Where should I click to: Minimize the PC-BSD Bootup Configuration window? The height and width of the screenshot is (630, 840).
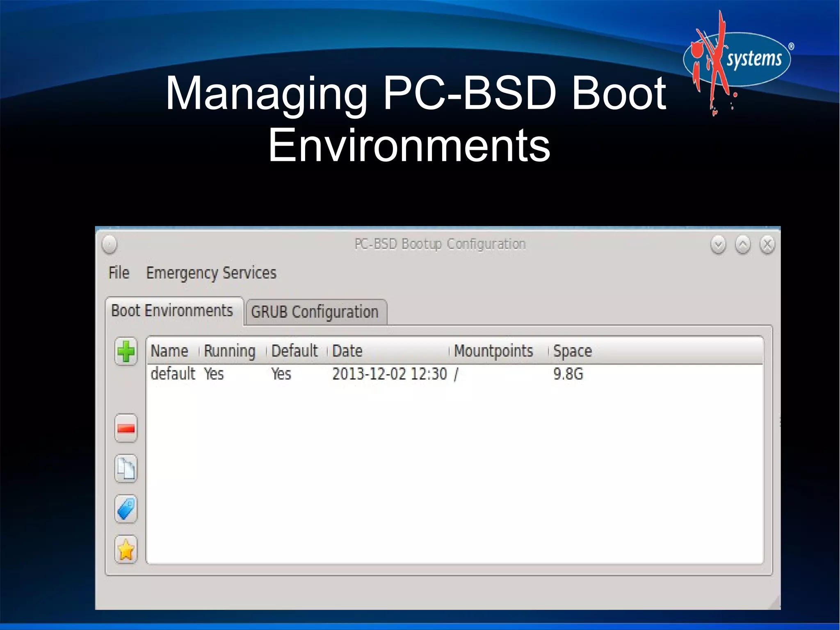pyautogui.click(x=718, y=245)
